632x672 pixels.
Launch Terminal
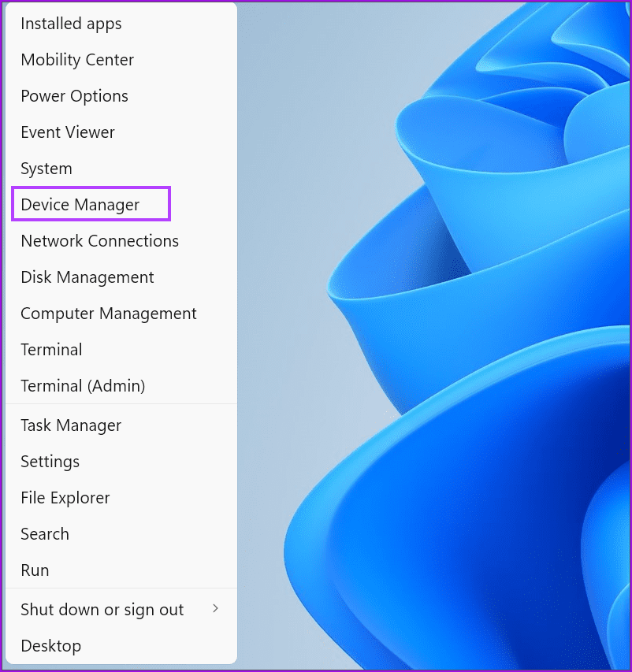pyautogui.click(x=51, y=350)
